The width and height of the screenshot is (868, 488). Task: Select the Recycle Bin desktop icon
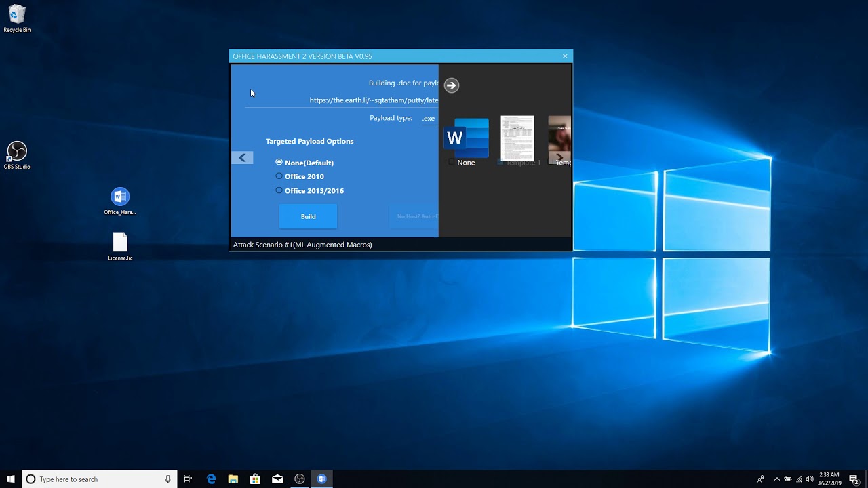click(17, 19)
